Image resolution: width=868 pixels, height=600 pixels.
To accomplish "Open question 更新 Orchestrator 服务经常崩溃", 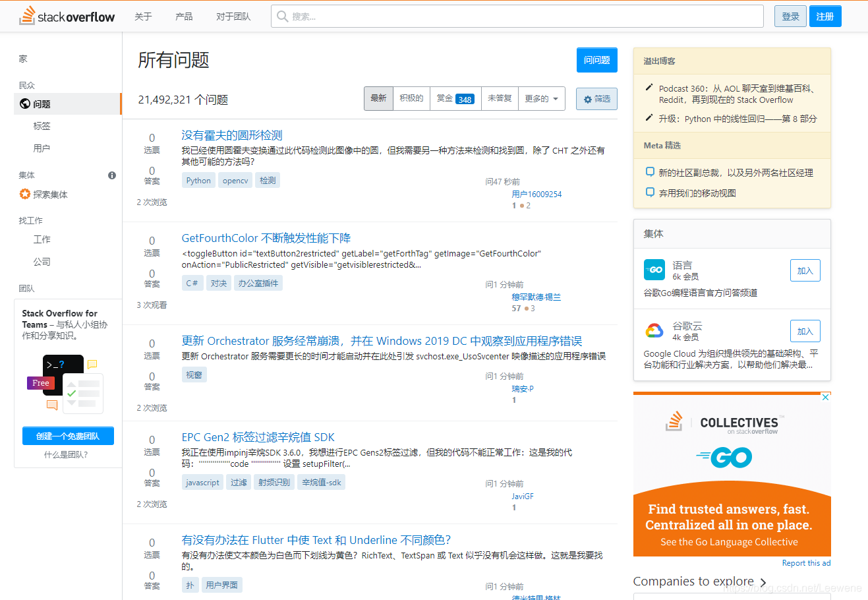I will click(x=382, y=341).
